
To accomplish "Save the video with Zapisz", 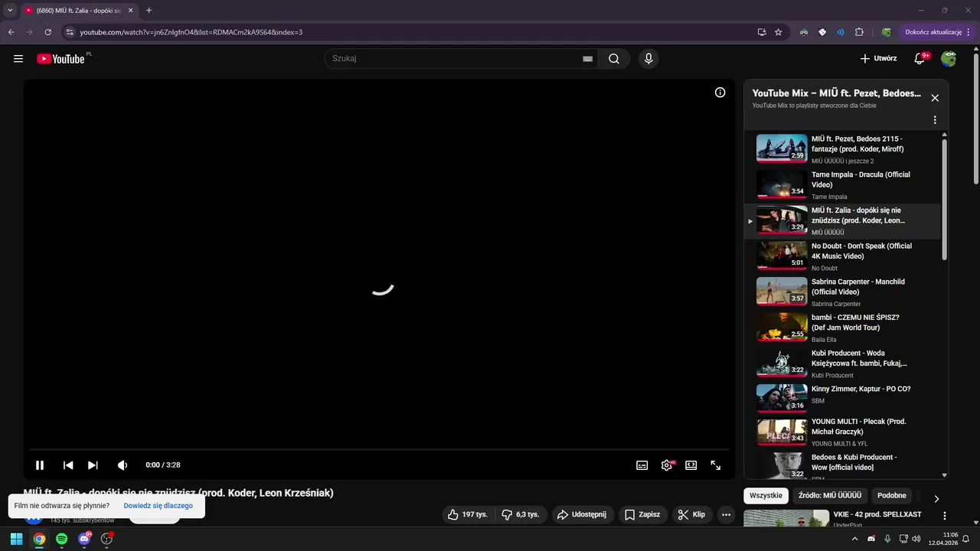I will (x=643, y=515).
